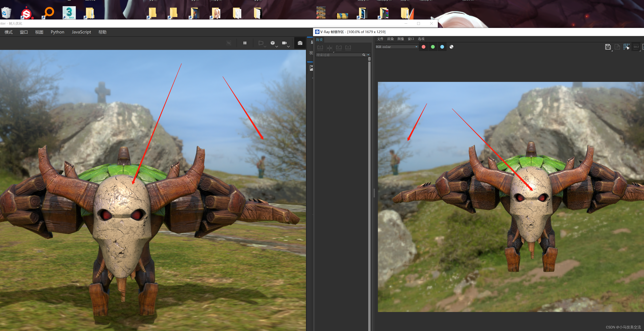This screenshot has height=331, width=644.
Task: Open the RGB color channel dropdown
Action: [397, 47]
